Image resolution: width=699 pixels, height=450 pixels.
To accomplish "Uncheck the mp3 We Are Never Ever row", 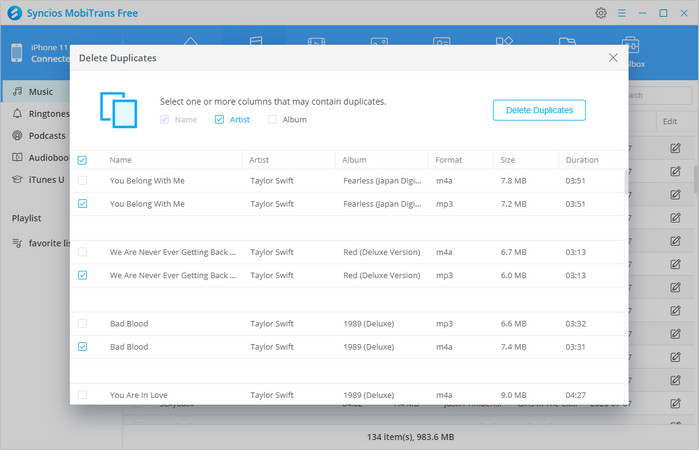I will point(82,275).
